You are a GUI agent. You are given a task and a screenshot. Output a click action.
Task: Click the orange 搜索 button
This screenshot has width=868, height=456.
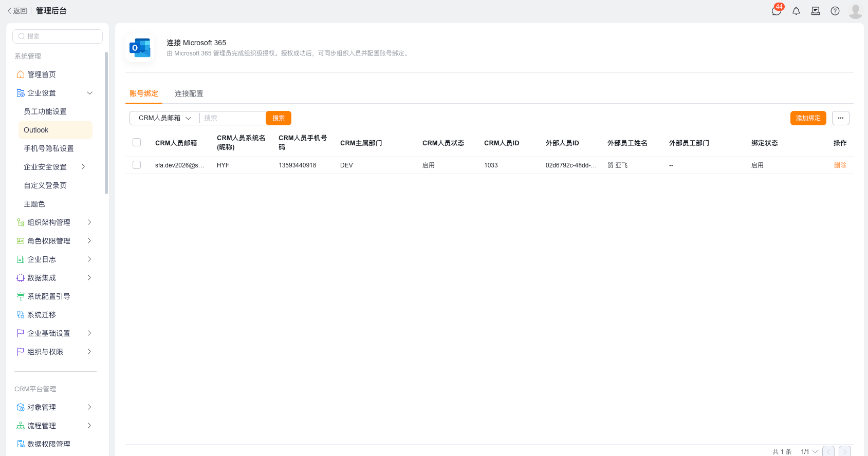279,118
